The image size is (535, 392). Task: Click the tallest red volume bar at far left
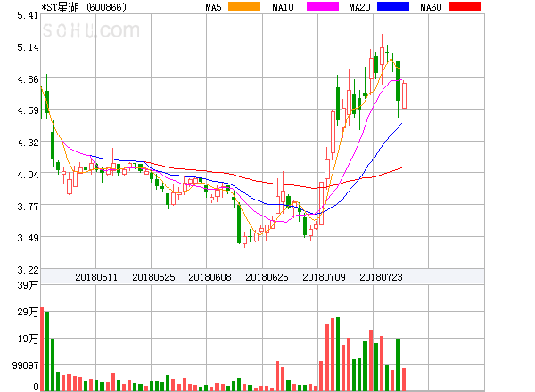coord(42,349)
